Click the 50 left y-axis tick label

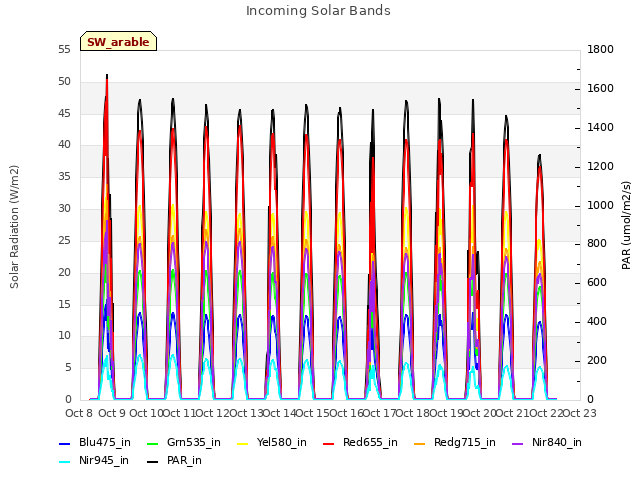(x=64, y=81)
